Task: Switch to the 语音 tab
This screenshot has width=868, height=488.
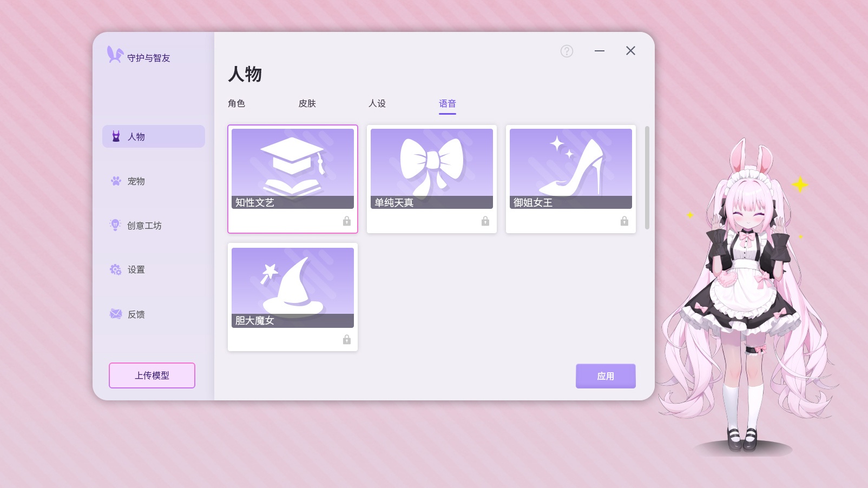Action: tap(448, 103)
